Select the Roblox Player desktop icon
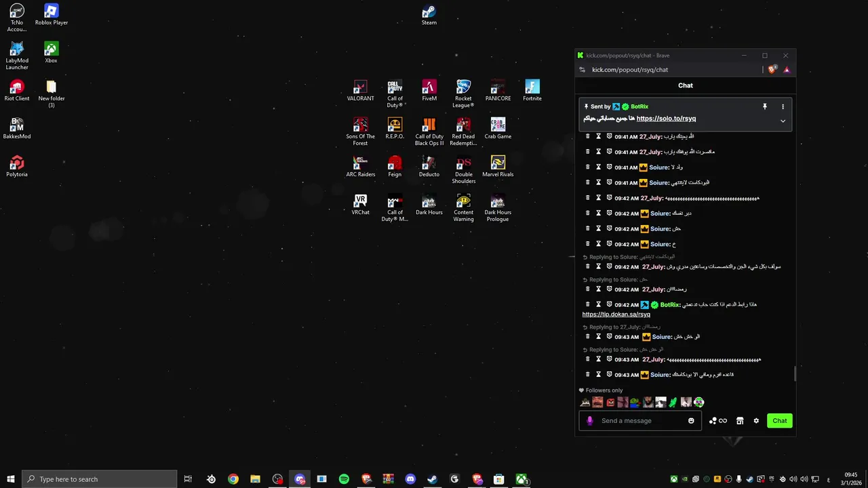Viewport: 868px width, 488px height. click(52, 15)
